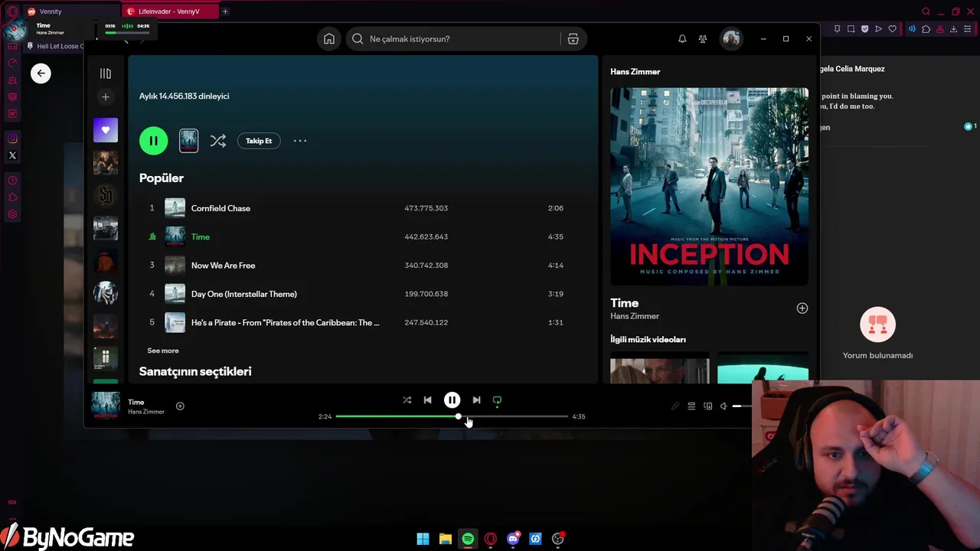Open Liked Songs playlist in sidebar

pos(106,130)
